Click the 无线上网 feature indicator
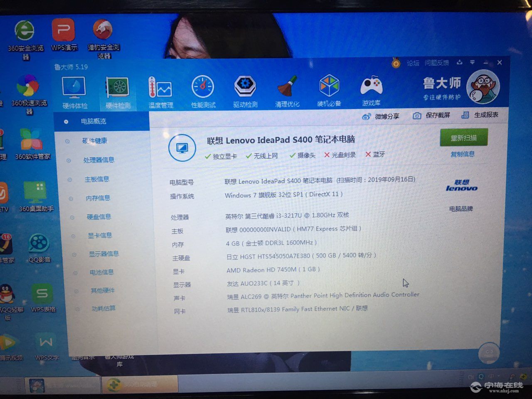 coord(261,156)
